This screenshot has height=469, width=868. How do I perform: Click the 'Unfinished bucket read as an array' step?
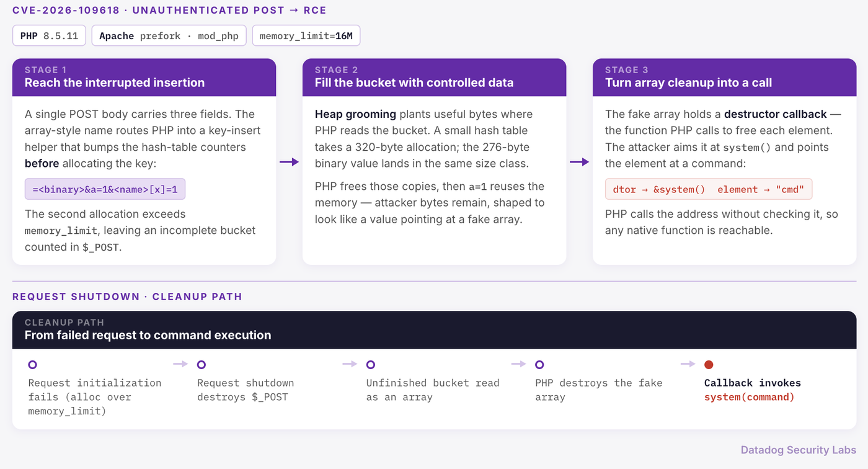[433, 390]
